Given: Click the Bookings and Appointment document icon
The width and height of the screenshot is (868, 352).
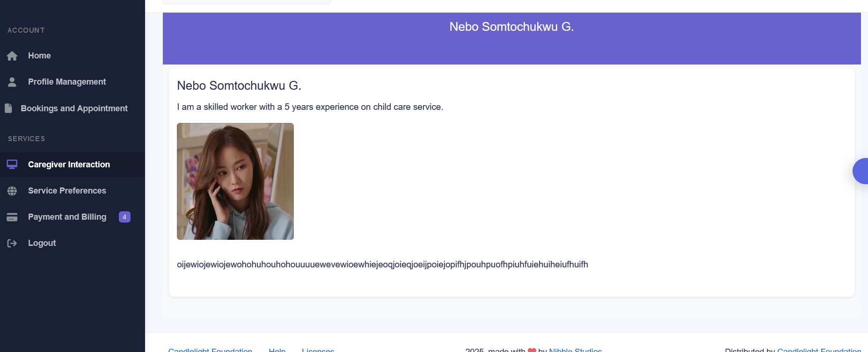Looking at the screenshot, I should click(x=8, y=108).
